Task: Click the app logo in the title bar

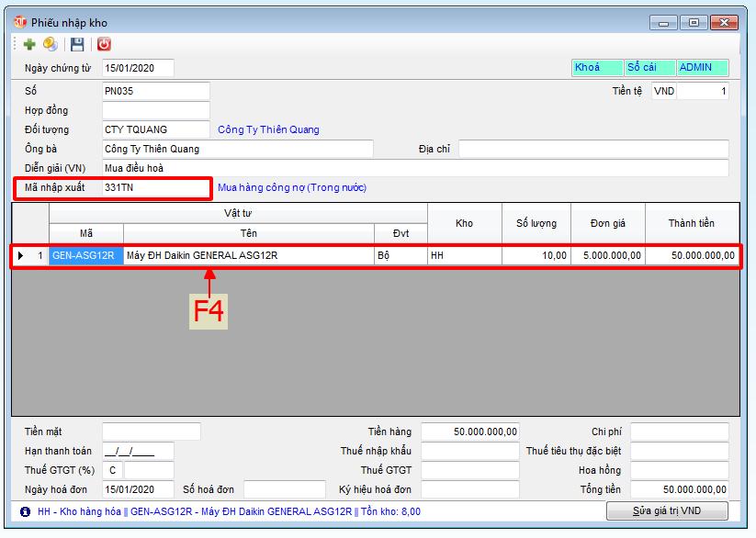Action: (x=19, y=21)
